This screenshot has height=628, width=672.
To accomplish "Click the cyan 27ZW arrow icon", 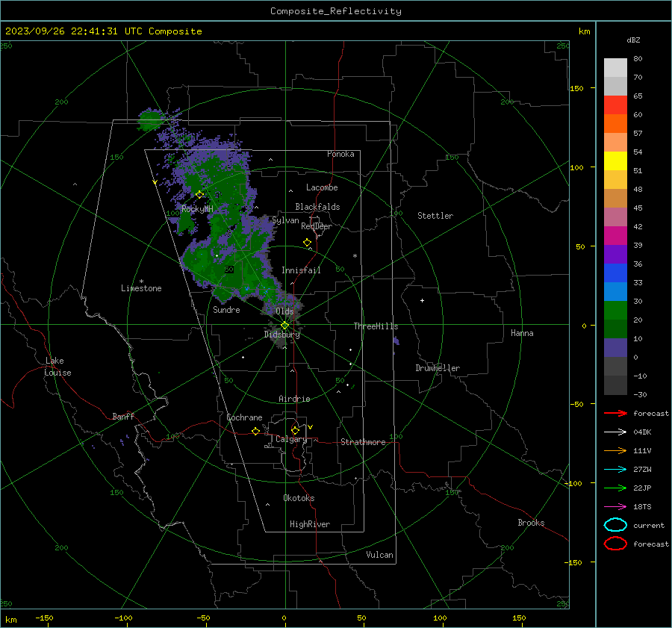I will 615,470.
